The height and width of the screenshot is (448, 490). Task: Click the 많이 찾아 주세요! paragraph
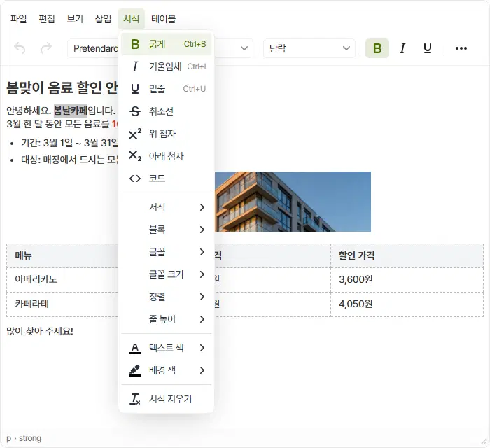coord(40,331)
